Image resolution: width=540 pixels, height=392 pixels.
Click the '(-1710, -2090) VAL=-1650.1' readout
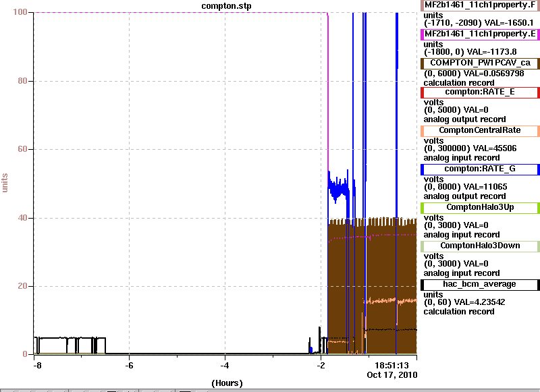point(479,23)
